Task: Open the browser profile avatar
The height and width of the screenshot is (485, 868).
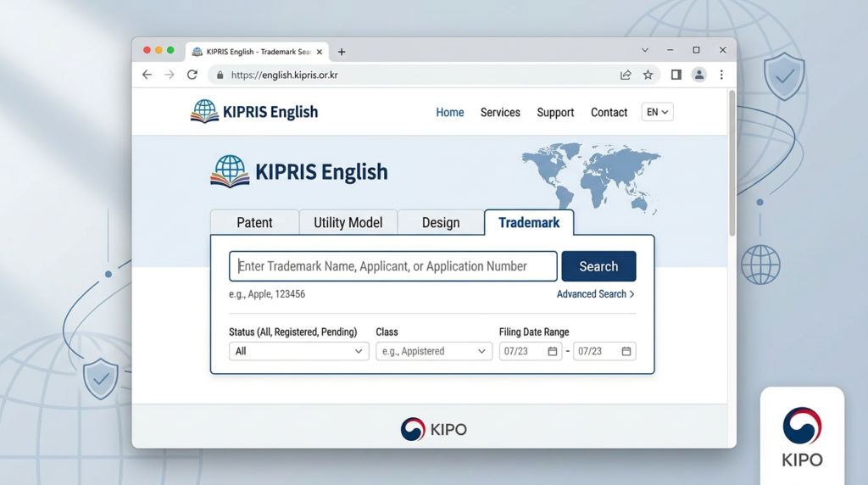Action: pos(699,75)
